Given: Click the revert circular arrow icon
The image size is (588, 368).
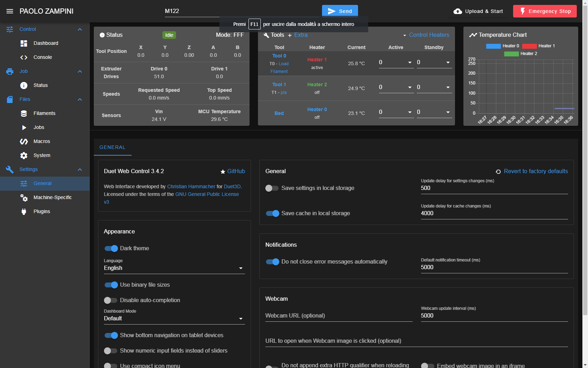Looking at the screenshot, I should coord(498,172).
